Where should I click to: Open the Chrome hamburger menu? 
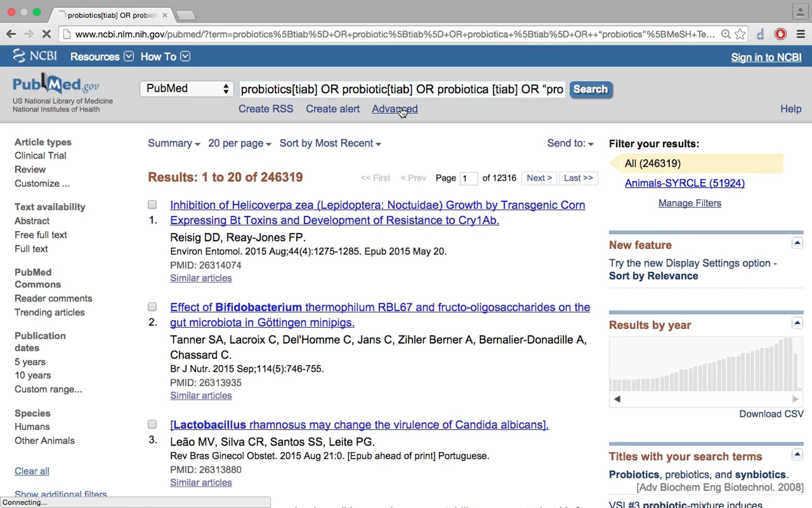[800, 34]
